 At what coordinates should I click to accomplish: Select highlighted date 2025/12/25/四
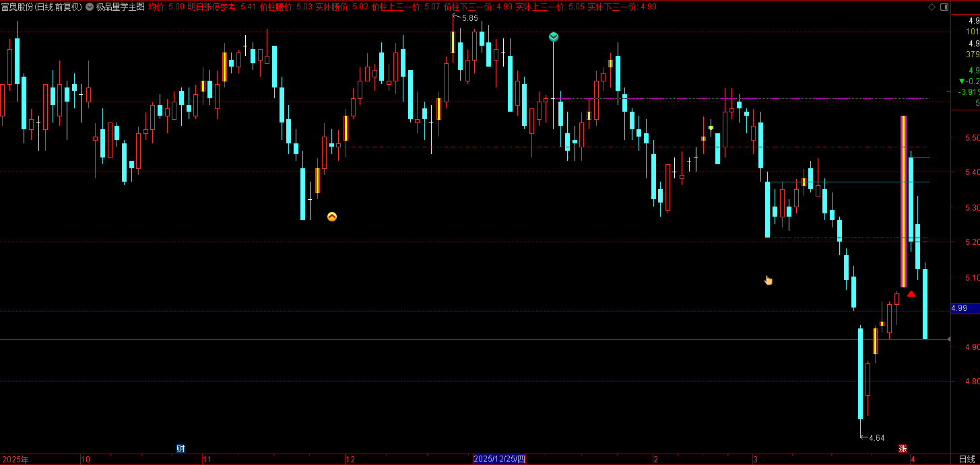pos(499,459)
